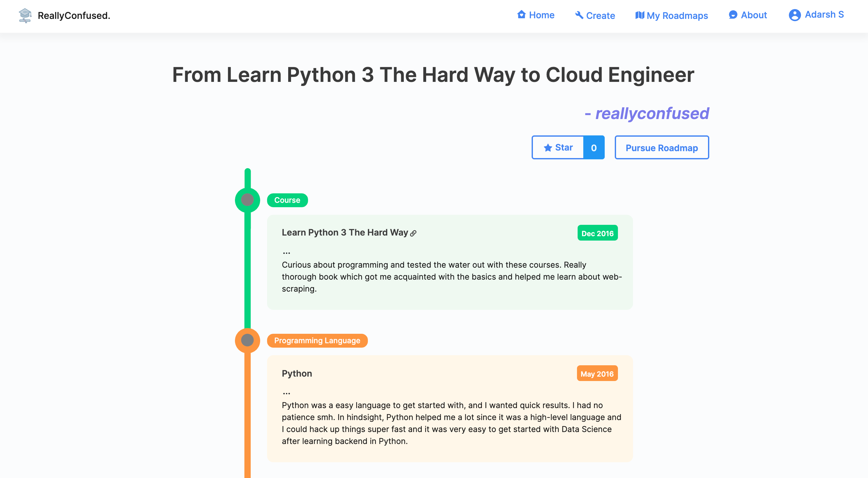This screenshot has height=478, width=868.
Task: Click the My Roadmaps map icon
Action: click(639, 15)
